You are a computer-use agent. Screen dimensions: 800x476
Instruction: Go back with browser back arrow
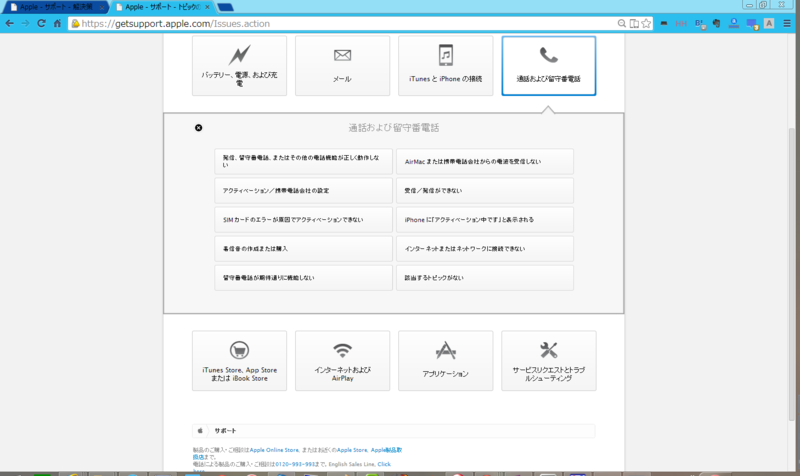pos(10,23)
